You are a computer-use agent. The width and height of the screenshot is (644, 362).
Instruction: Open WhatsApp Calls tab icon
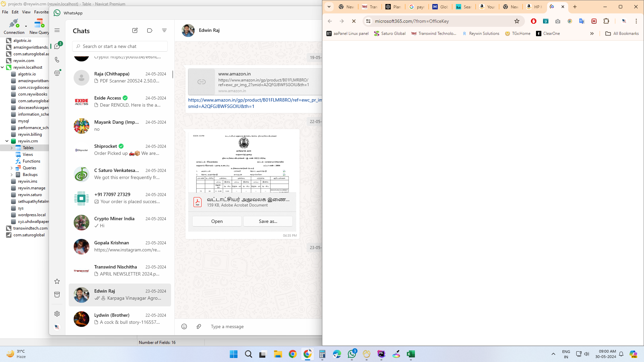(57, 60)
